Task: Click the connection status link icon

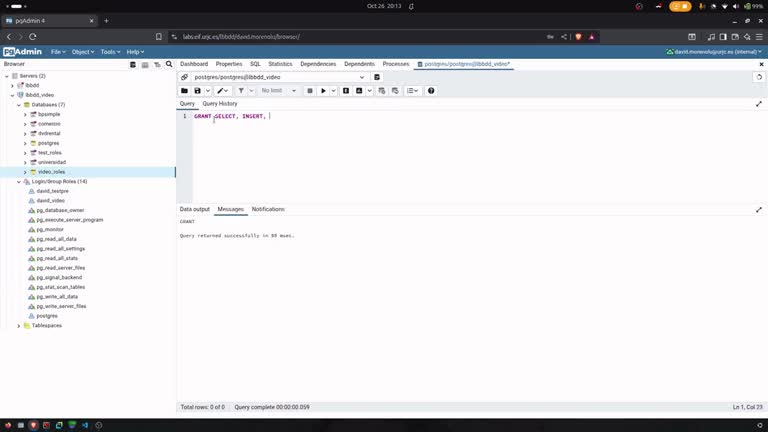Action: pos(184,77)
